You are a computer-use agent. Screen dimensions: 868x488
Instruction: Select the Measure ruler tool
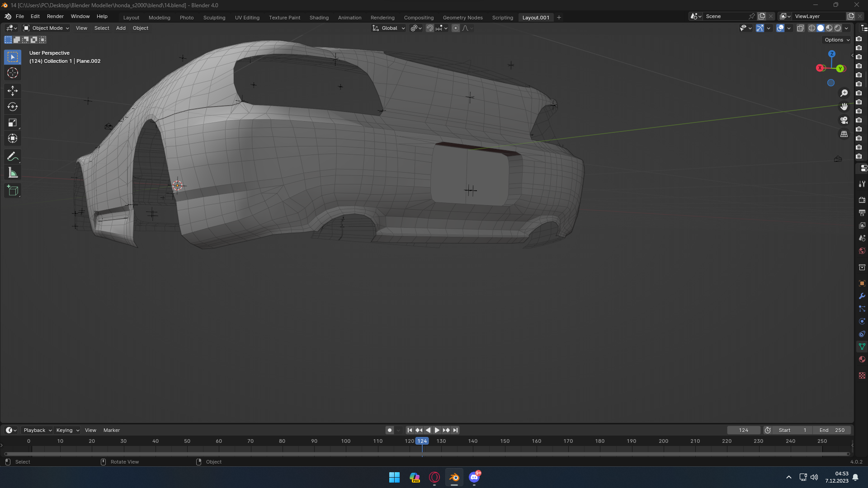pyautogui.click(x=13, y=173)
